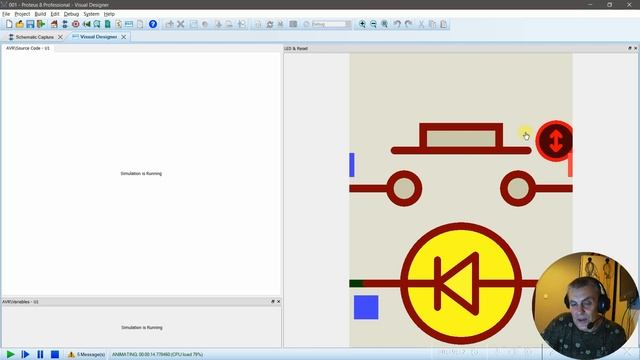Click the push button symbol in schematic
This screenshot has width=640, height=360.
click(461, 165)
